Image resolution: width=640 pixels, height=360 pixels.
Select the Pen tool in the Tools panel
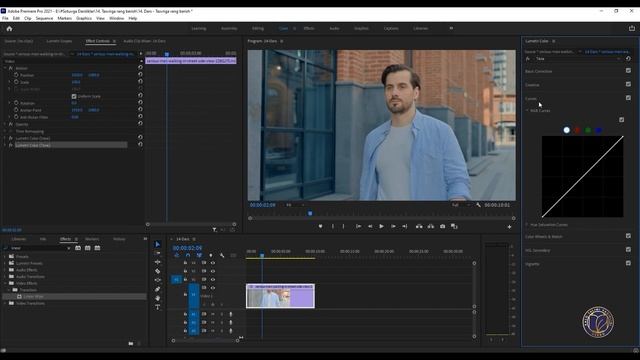click(158, 289)
